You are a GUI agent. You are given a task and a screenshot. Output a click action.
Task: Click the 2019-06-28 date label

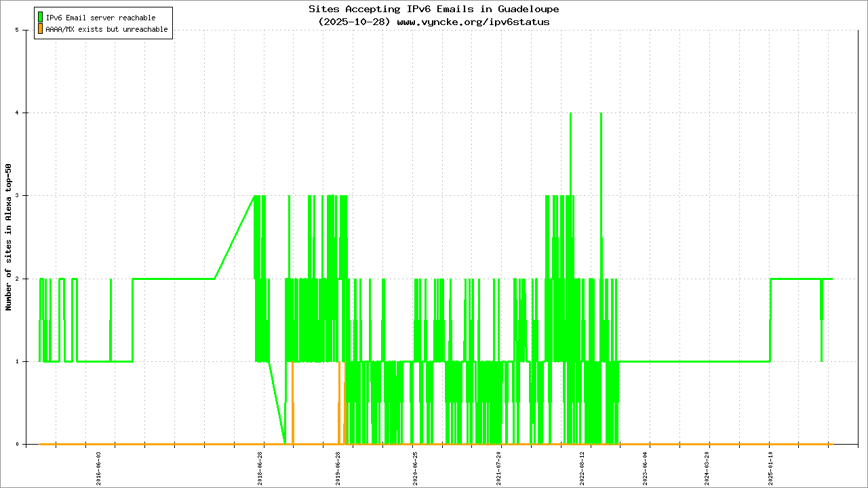click(338, 468)
